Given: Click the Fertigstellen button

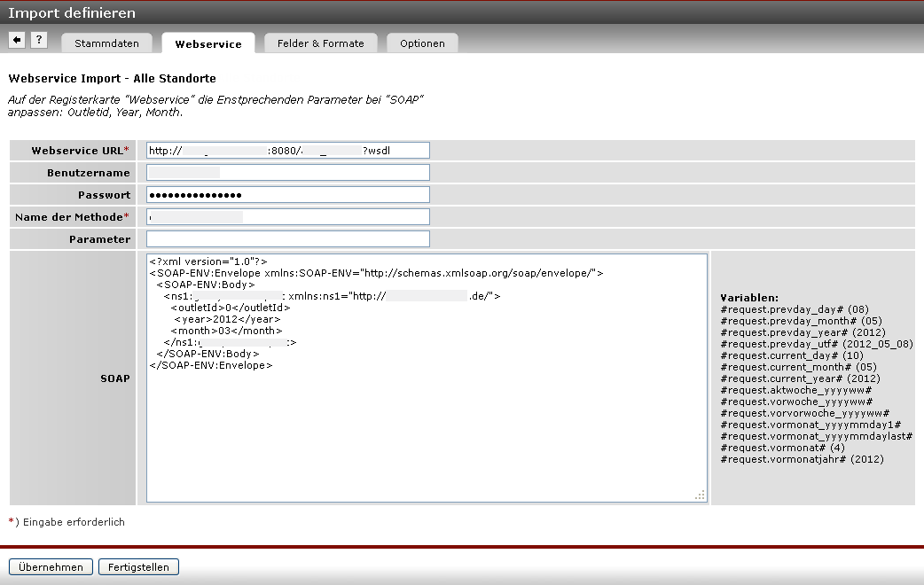Looking at the screenshot, I should tap(138, 567).
